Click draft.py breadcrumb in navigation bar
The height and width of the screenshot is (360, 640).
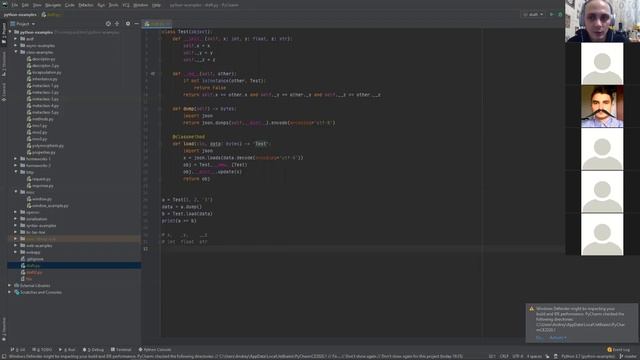point(52,15)
